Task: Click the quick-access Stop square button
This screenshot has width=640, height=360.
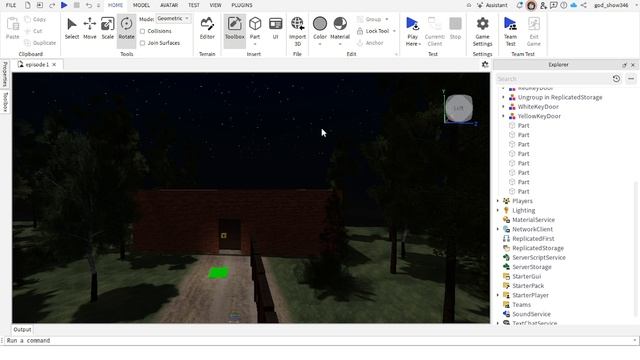Action: 76,5
